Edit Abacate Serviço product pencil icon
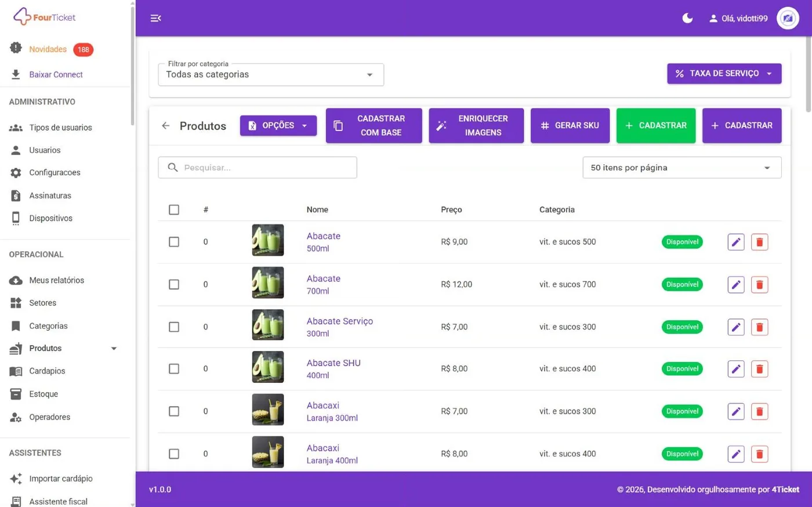 pos(736,327)
